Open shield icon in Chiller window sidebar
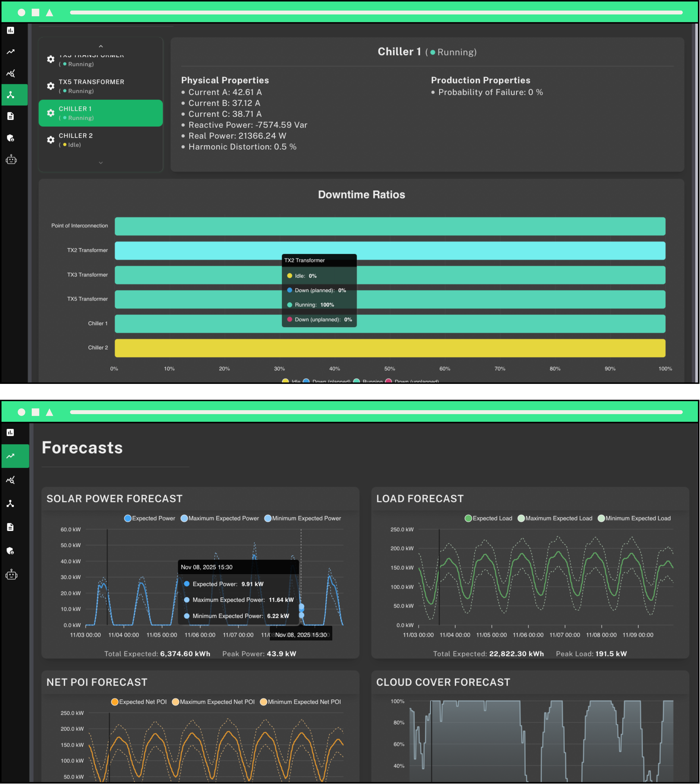This screenshot has width=700, height=784. [11, 138]
